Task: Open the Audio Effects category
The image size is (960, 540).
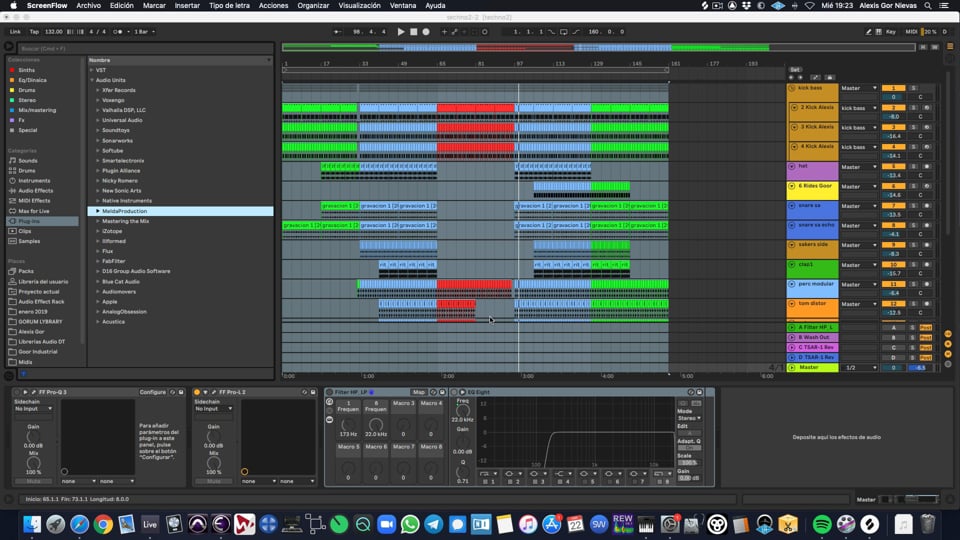Action: pyautogui.click(x=36, y=190)
